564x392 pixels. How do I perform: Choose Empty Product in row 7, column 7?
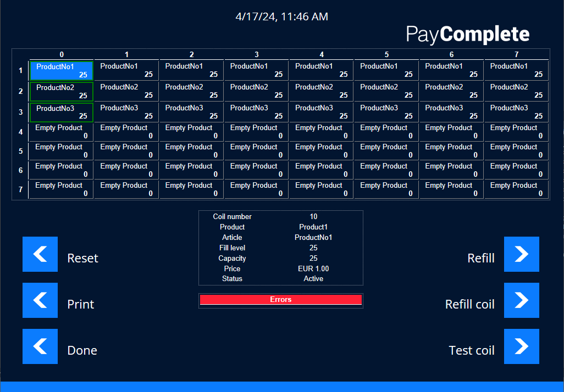point(516,190)
